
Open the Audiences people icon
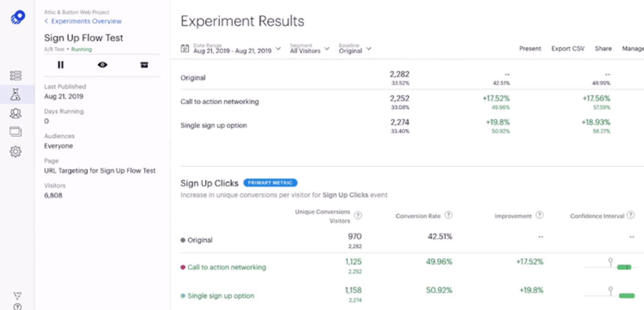[16, 113]
